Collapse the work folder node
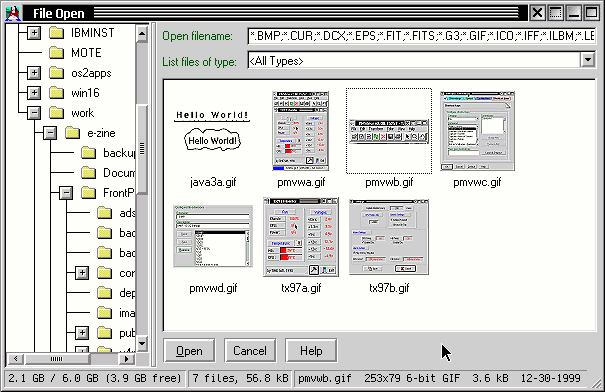Viewport: 605px width, 392px height. (34, 113)
